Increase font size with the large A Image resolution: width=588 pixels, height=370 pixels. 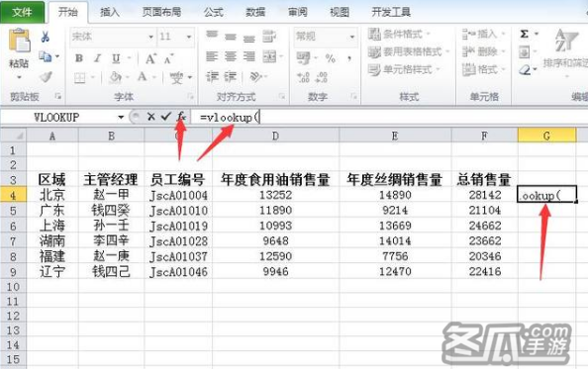pyautogui.click(x=150, y=58)
